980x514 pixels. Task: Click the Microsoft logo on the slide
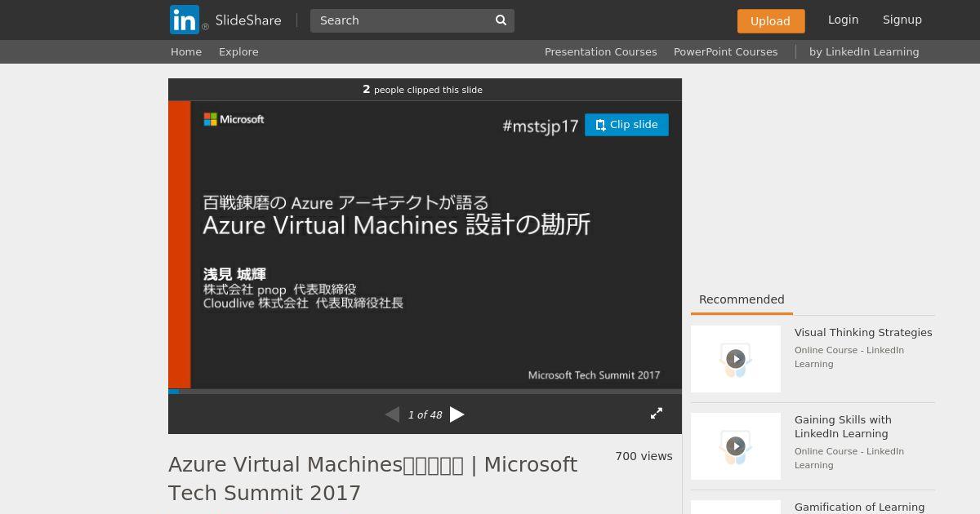coord(234,119)
